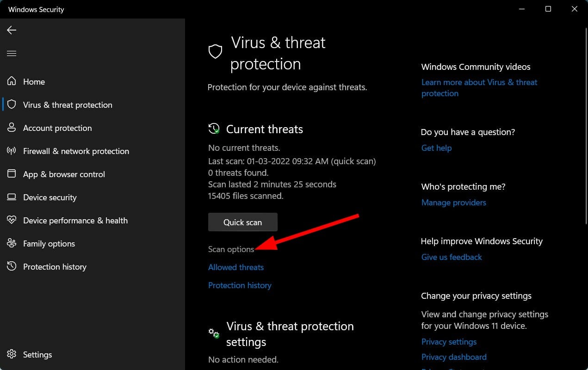This screenshot has height=370, width=588.
Task: Select the Device security laptop icon
Action: 12,197
